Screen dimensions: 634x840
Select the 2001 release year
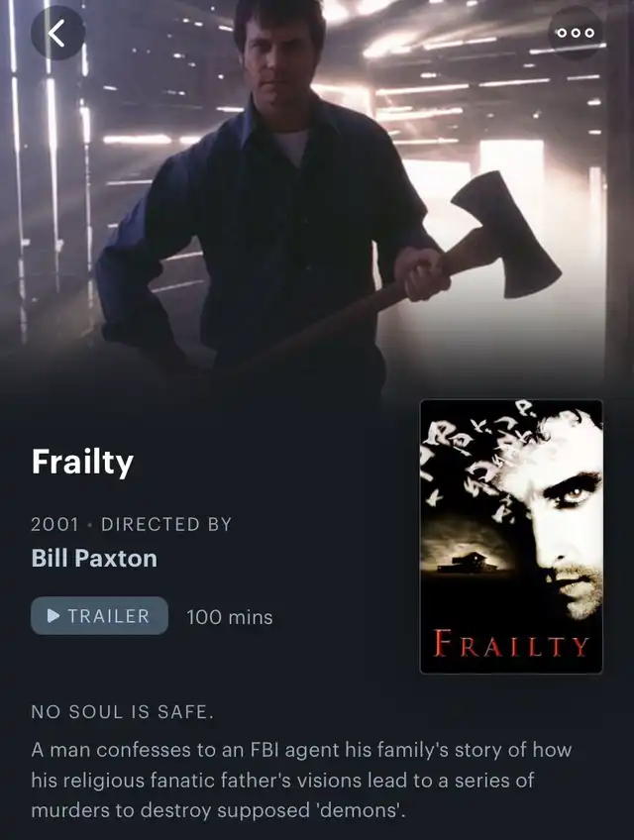(x=54, y=524)
